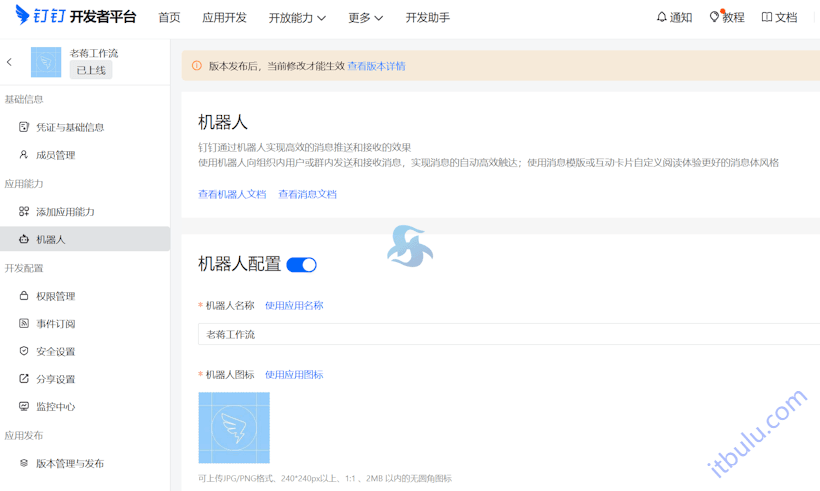Screen dimensions: 820x491
Task: Toggle the 机器人配置 switch
Action: pos(302,265)
